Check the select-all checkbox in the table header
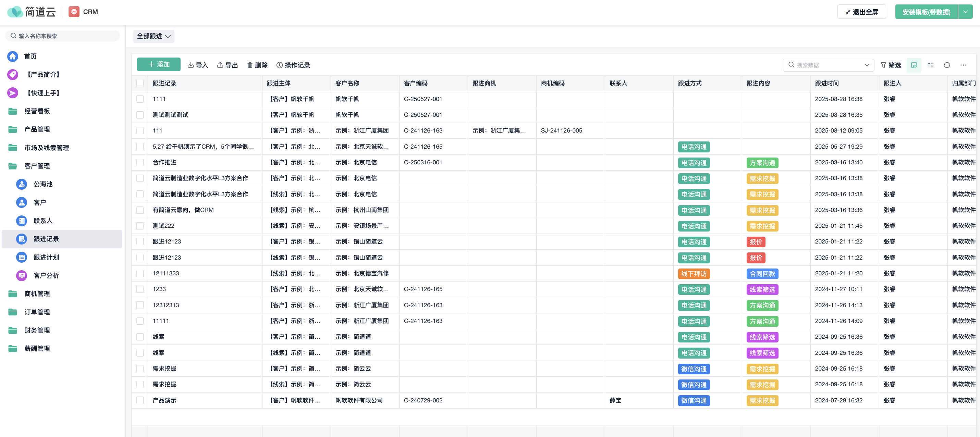The image size is (980, 437). 140,83
